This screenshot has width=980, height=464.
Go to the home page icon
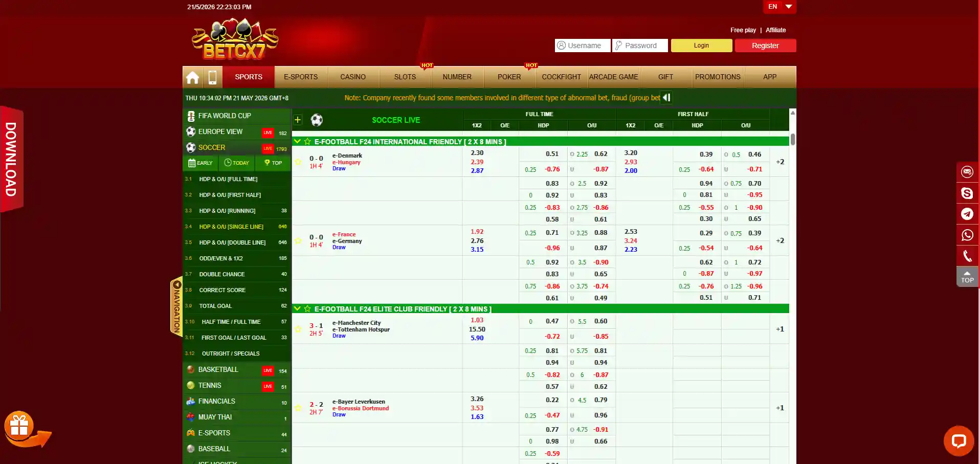click(x=193, y=77)
